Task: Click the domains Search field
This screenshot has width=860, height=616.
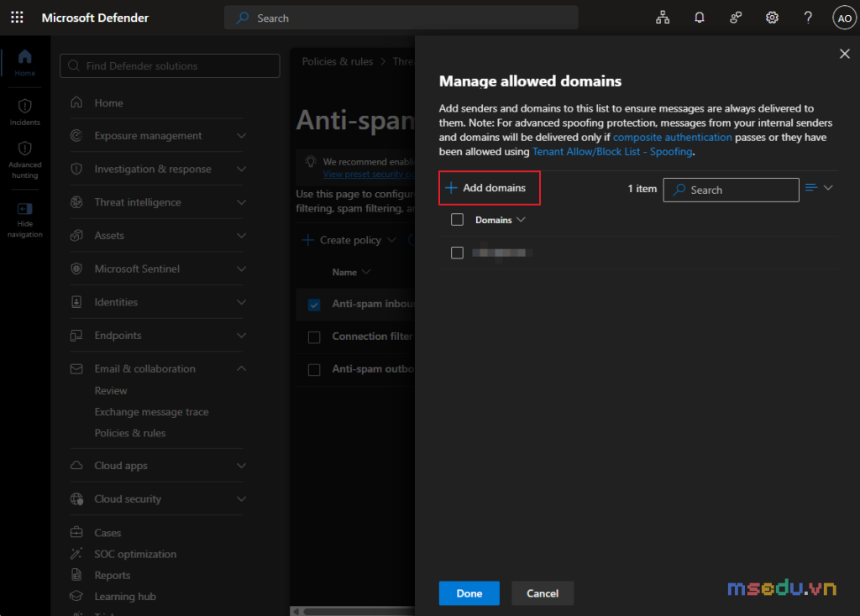Action: click(731, 191)
